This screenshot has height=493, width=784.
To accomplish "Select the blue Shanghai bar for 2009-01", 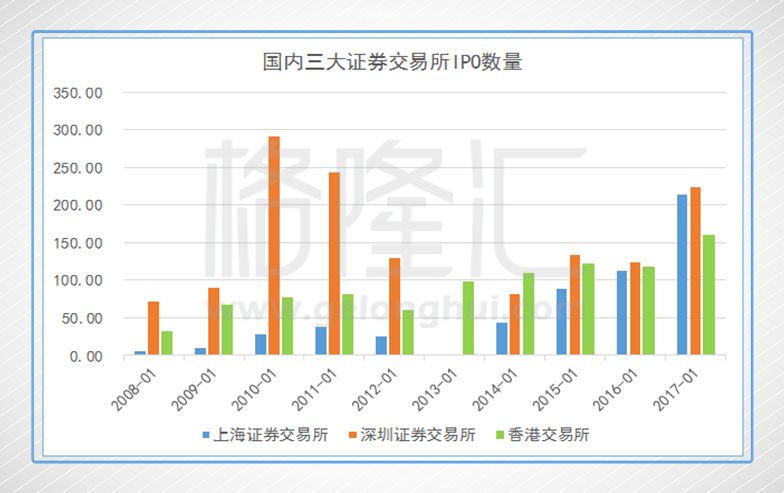I will [200, 352].
